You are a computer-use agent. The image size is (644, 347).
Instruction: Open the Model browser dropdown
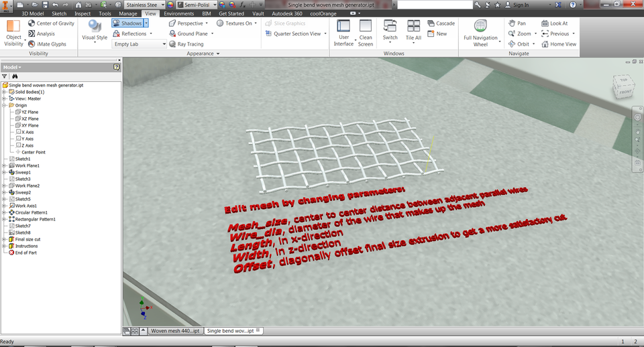tap(12, 67)
